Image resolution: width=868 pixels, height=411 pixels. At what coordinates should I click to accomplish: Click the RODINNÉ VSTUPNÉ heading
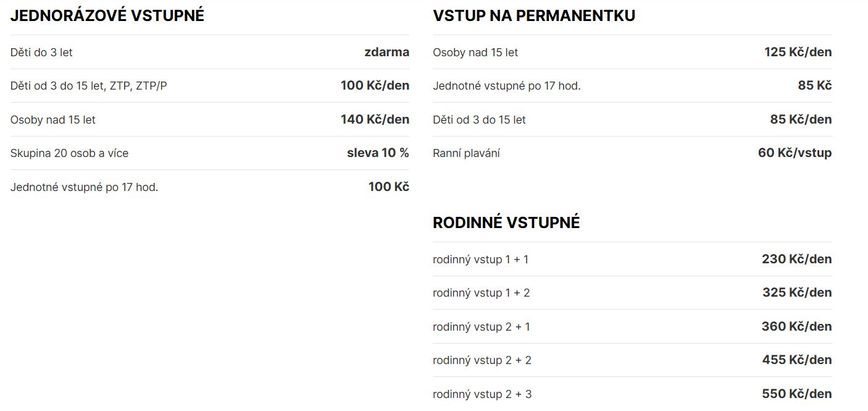click(x=506, y=223)
